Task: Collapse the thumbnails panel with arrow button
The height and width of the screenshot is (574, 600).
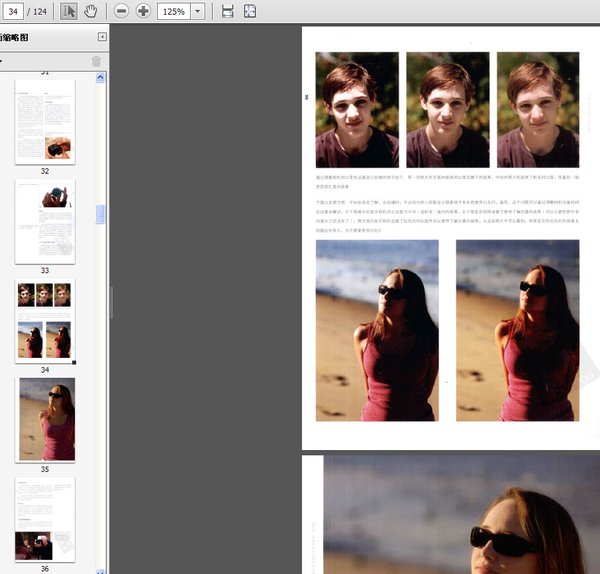Action: tap(102, 37)
